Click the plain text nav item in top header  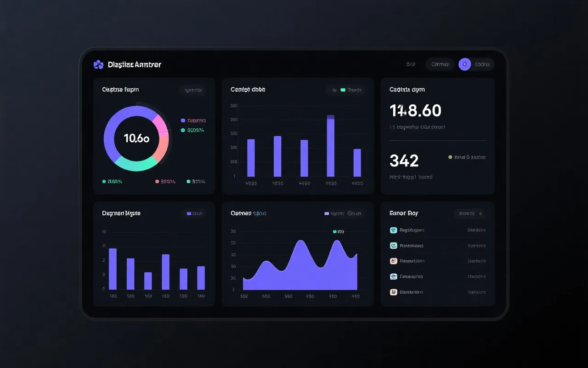411,64
